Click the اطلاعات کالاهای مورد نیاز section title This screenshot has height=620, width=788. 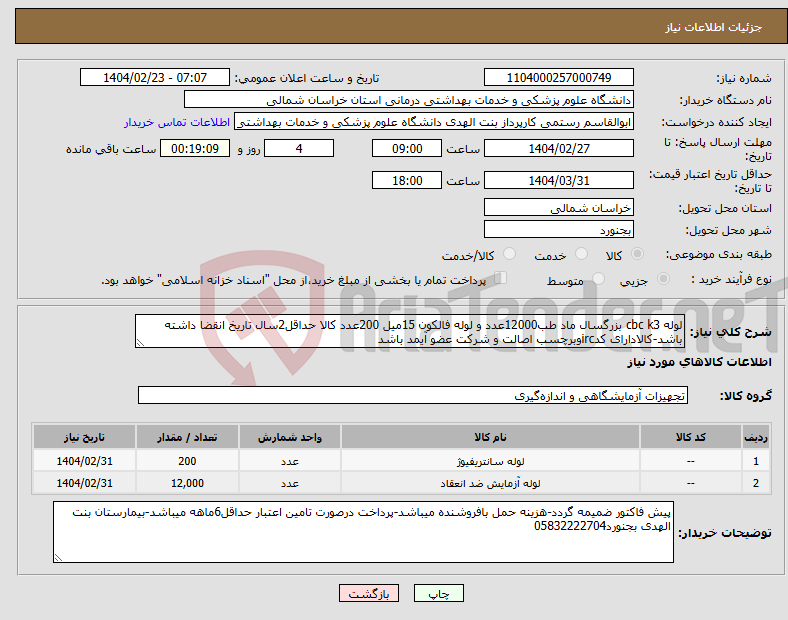[x=699, y=362]
